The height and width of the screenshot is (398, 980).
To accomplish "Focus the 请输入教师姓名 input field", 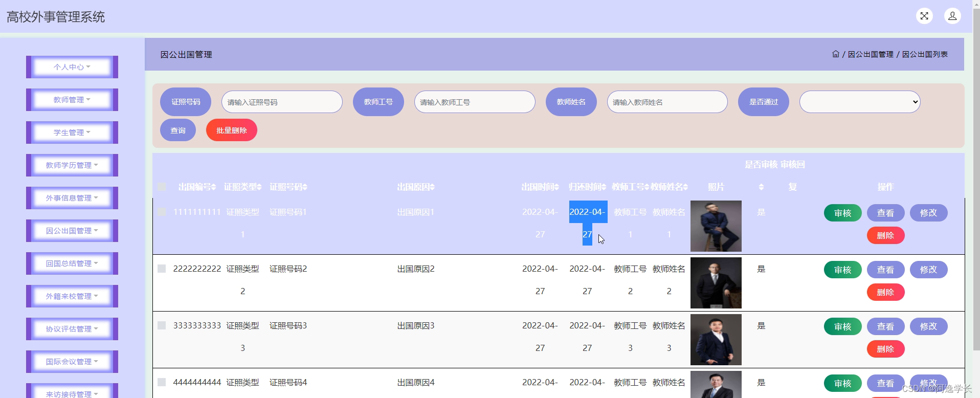I will (x=667, y=102).
